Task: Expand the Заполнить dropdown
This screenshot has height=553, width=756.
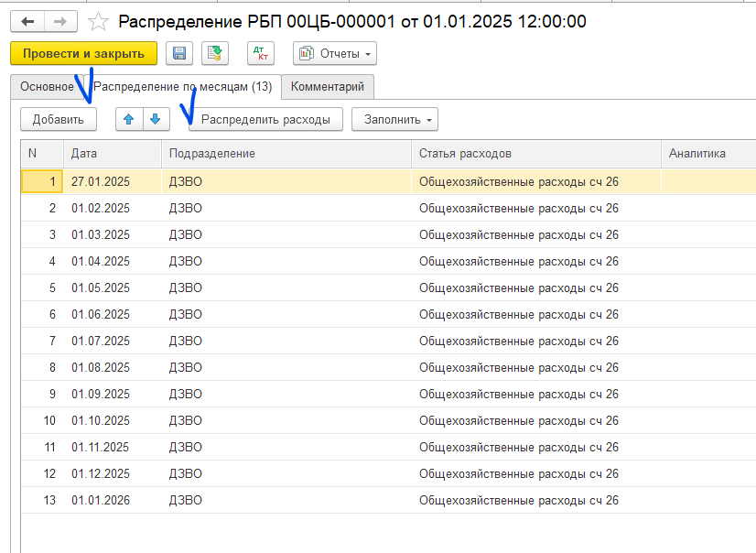Action: coord(394,119)
